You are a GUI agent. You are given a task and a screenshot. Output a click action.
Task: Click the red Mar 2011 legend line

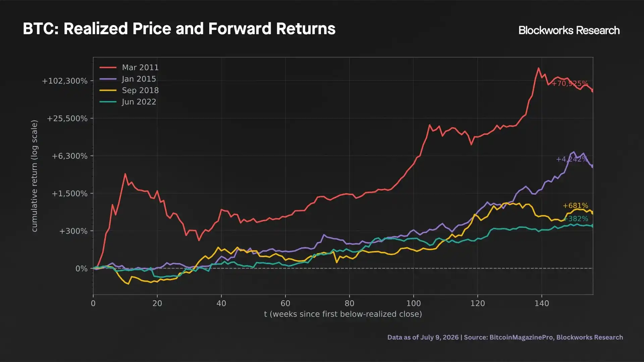pyautogui.click(x=108, y=68)
